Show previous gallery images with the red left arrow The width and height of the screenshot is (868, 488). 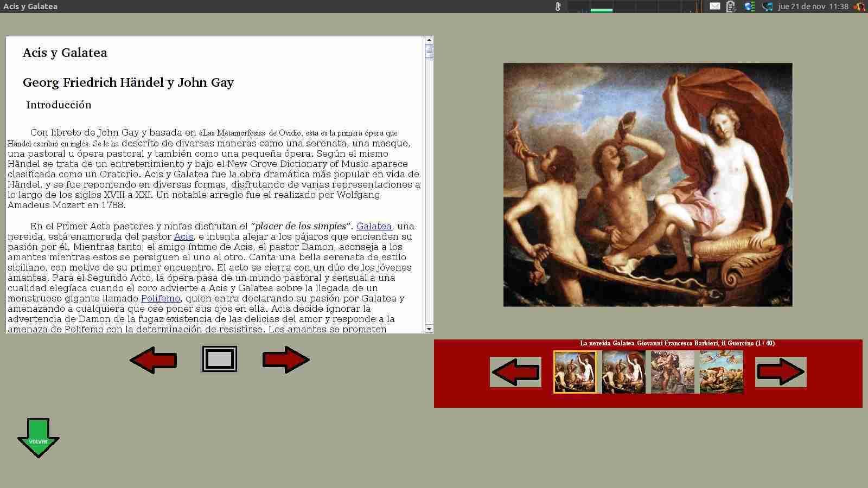tap(515, 372)
